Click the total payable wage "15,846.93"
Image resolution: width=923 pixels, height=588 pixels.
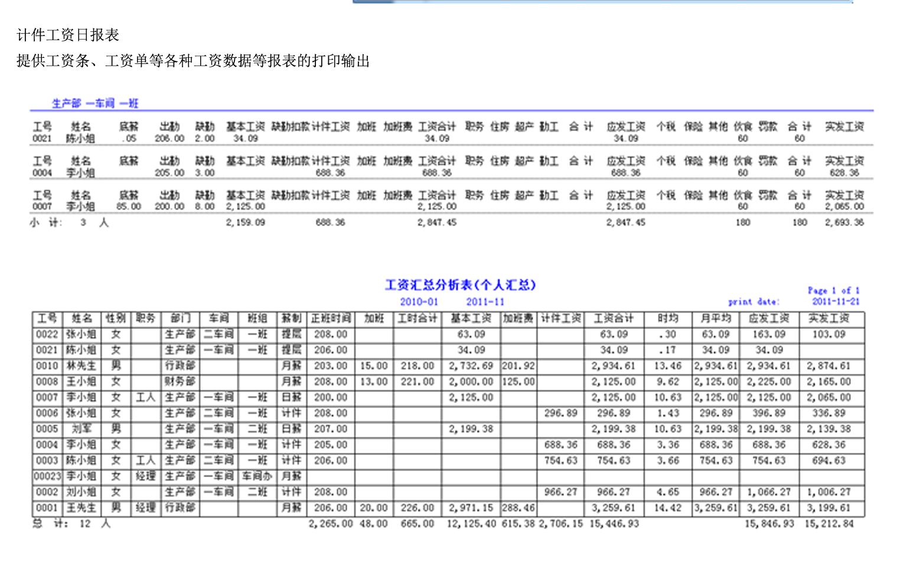[x=769, y=524]
